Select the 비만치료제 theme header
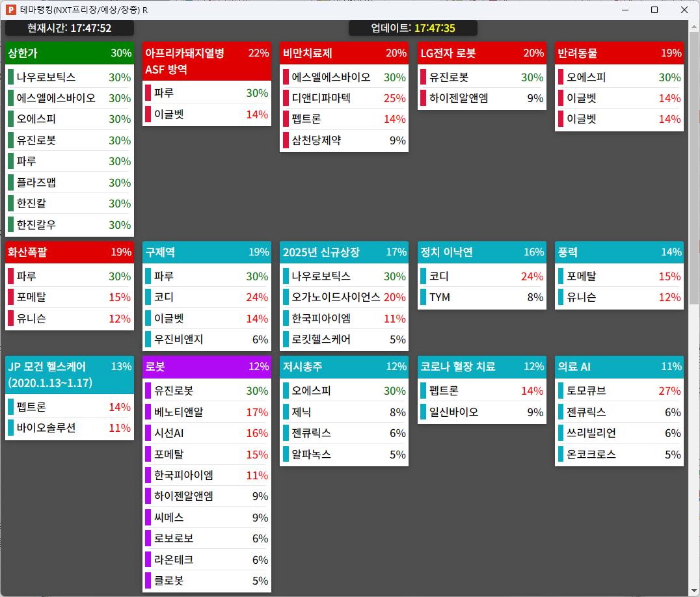 pos(344,53)
